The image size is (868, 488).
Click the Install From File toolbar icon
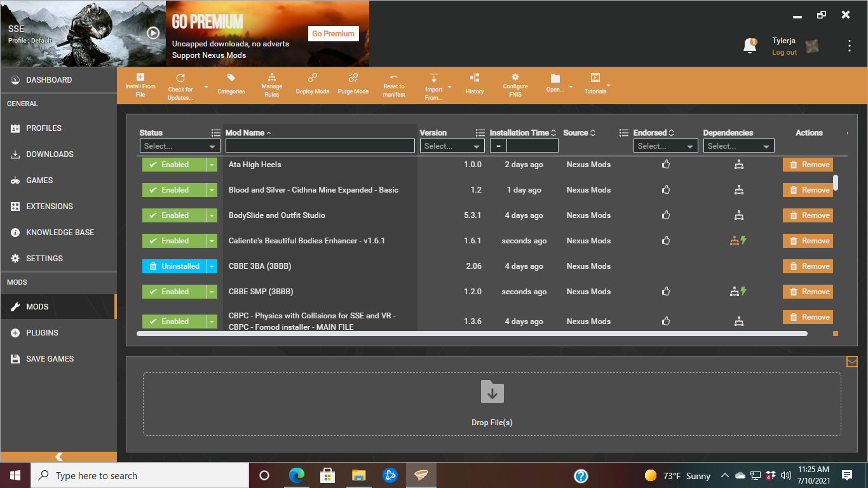tap(140, 78)
